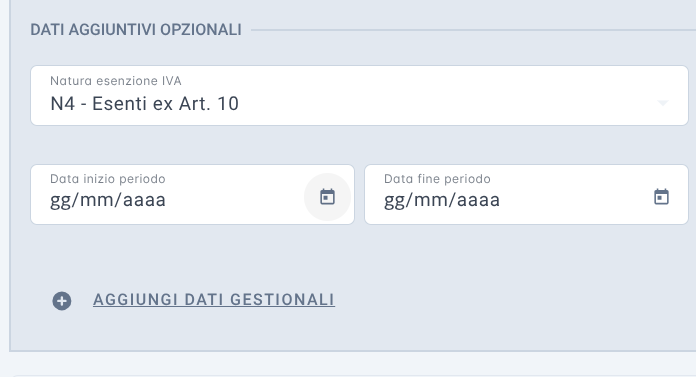Click gg/mm/aaaa placeholder in start date field
This screenshot has height=377, width=696.
(x=108, y=200)
